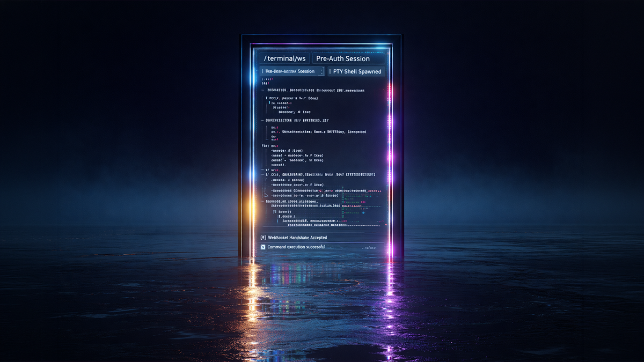Click the bracketed connection icon on the handshake row
The height and width of the screenshot is (362, 644).
[263, 238]
